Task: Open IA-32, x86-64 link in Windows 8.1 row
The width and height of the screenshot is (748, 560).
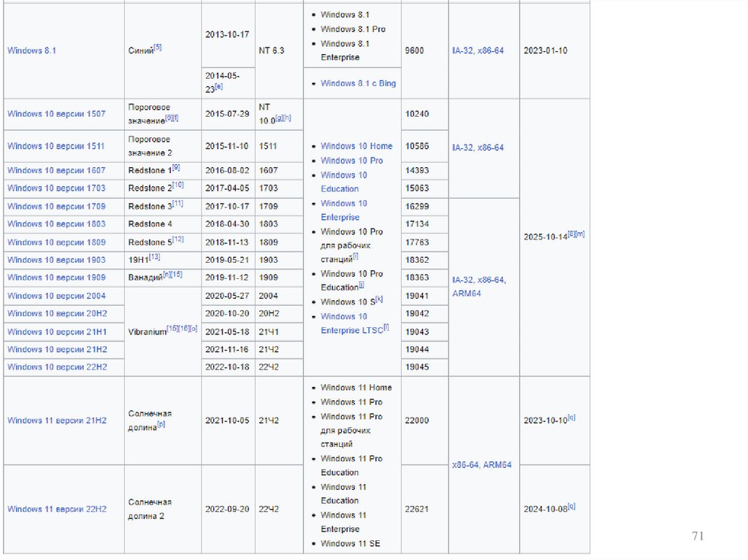Action: pyautogui.click(x=478, y=50)
